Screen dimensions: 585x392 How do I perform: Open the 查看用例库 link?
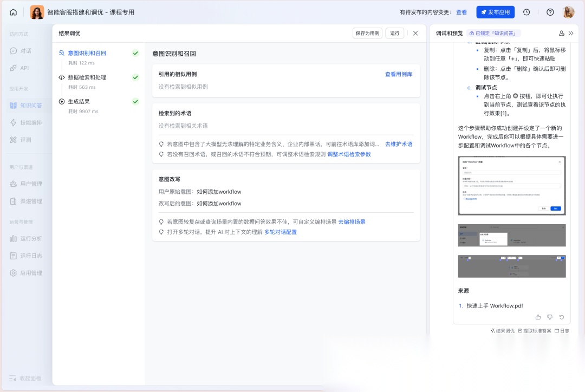[399, 74]
